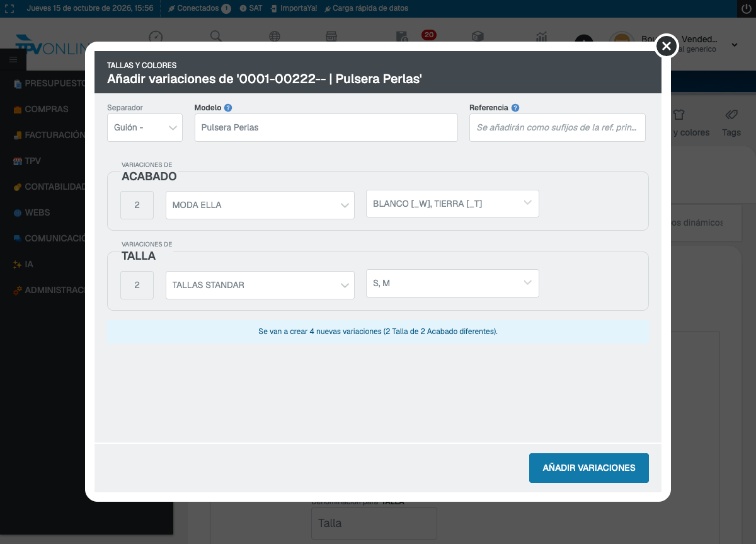Close the variations dialog with X
This screenshot has width=756, height=544.
[x=666, y=45]
